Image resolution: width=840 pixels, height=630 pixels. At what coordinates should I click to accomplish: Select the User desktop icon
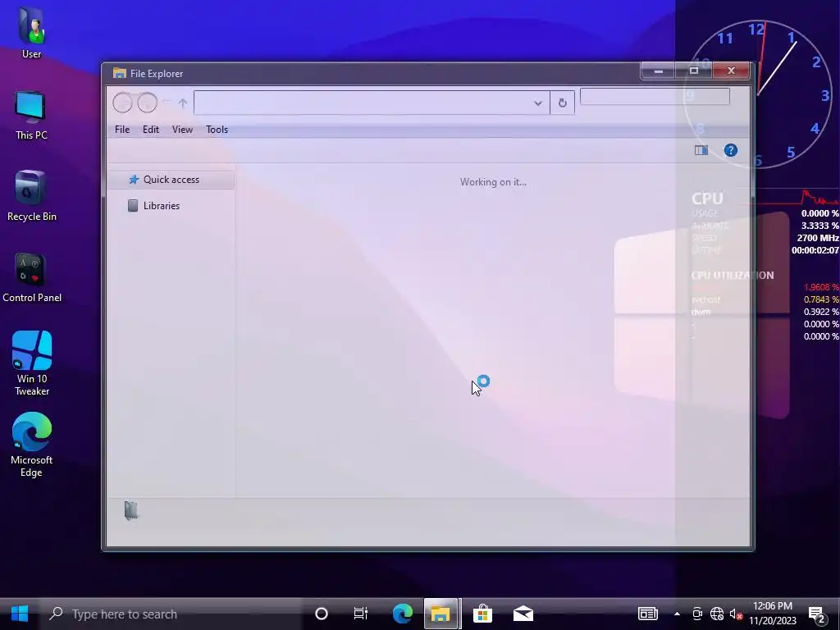[32, 32]
